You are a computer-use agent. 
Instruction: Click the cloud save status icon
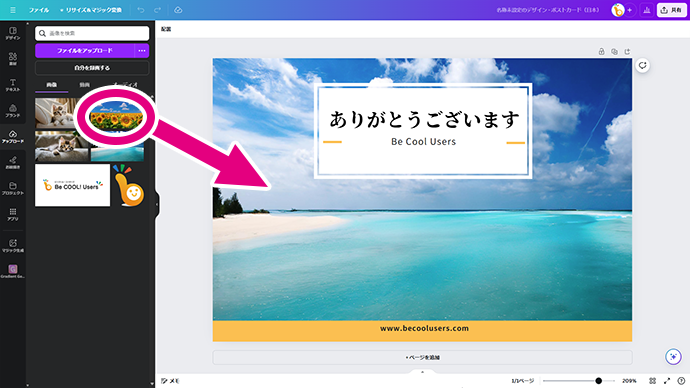tap(178, 10)
